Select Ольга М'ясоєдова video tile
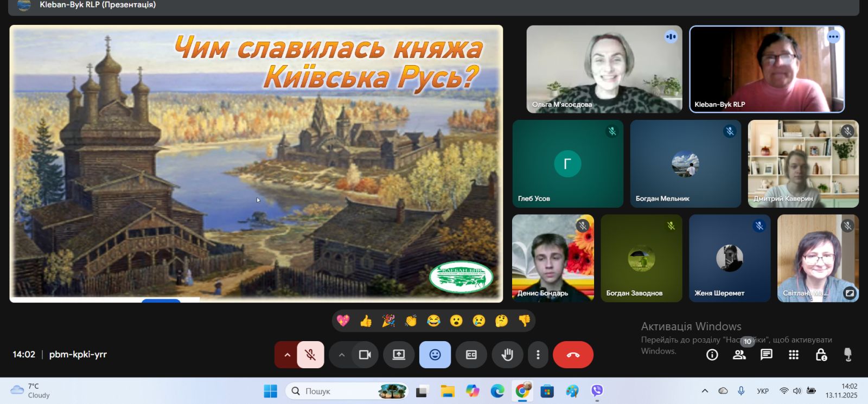Viewport: 868px width, 404px height. coord(604,69)
